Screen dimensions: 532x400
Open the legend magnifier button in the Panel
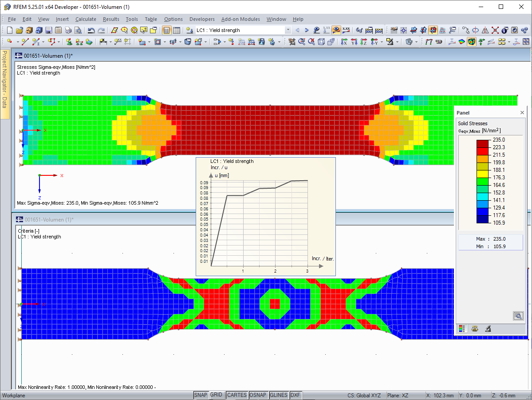[518, 316]
